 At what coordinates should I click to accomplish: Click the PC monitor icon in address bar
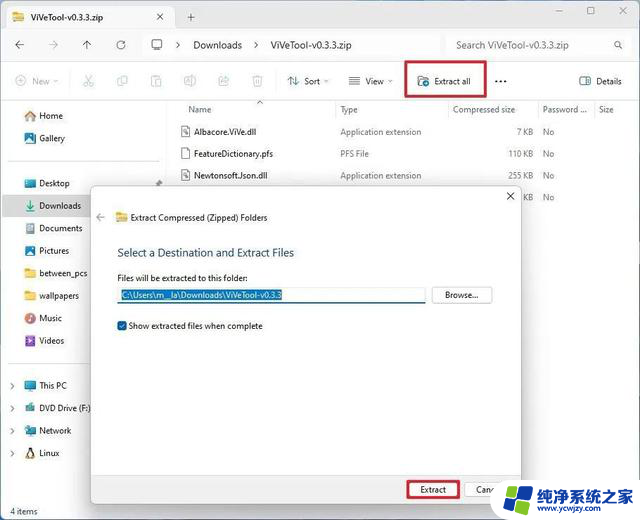(157, 44)
